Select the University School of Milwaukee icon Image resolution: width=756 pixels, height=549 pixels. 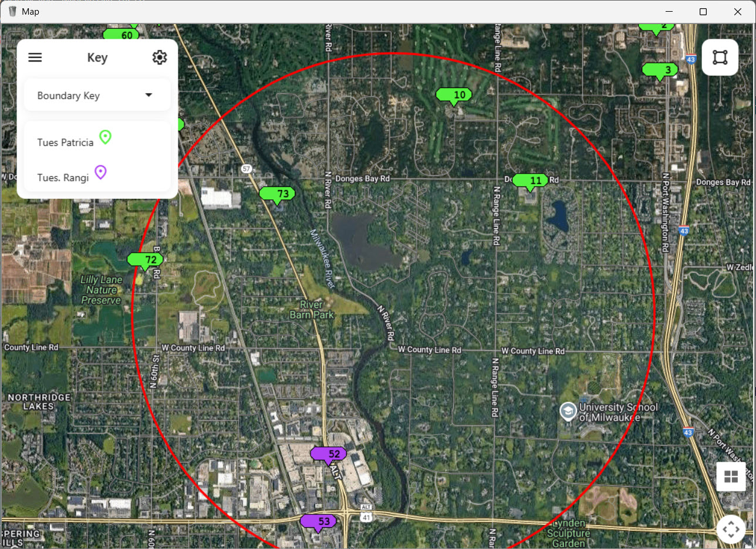[568, 411]
